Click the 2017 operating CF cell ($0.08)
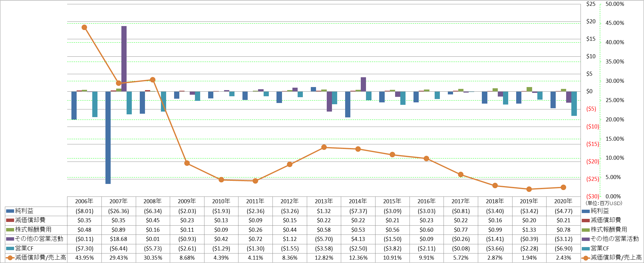Viewport: 644px width, 263px height. [x=461, y=249]
